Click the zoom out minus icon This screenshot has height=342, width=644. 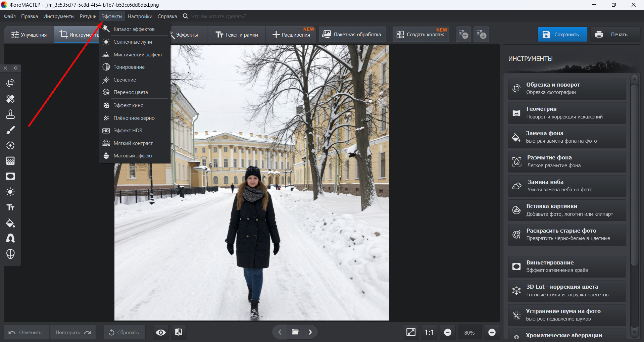pos(447,332)
